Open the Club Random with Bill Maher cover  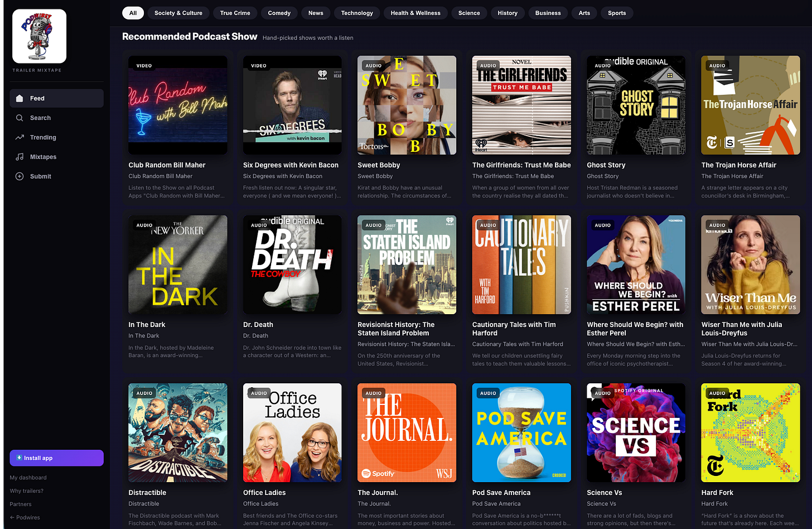(x=178, y=105)
